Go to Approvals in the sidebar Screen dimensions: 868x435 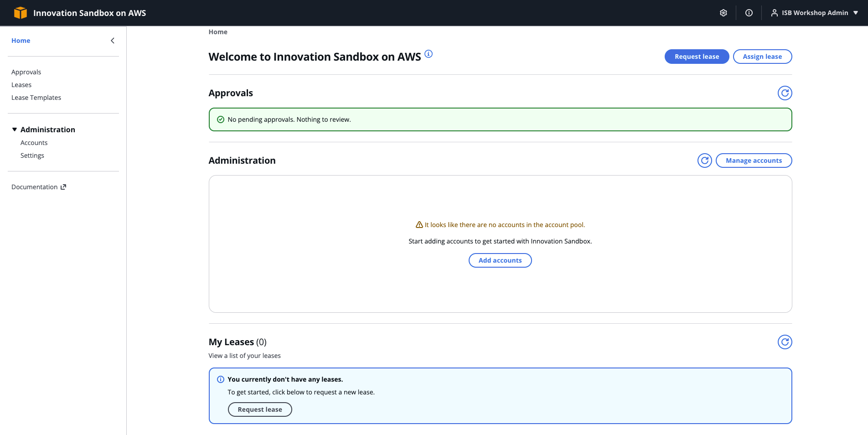coord(26,72)
